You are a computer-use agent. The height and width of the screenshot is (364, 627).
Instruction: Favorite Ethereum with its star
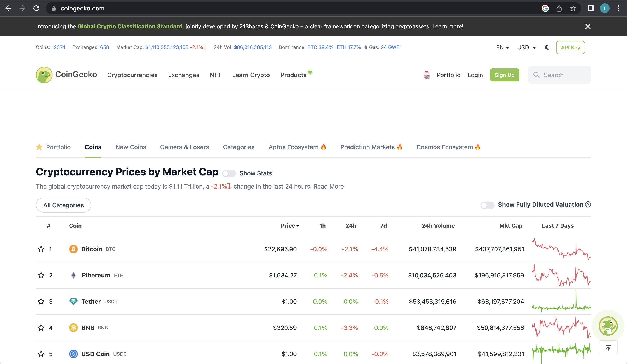(x=41, y=275)
